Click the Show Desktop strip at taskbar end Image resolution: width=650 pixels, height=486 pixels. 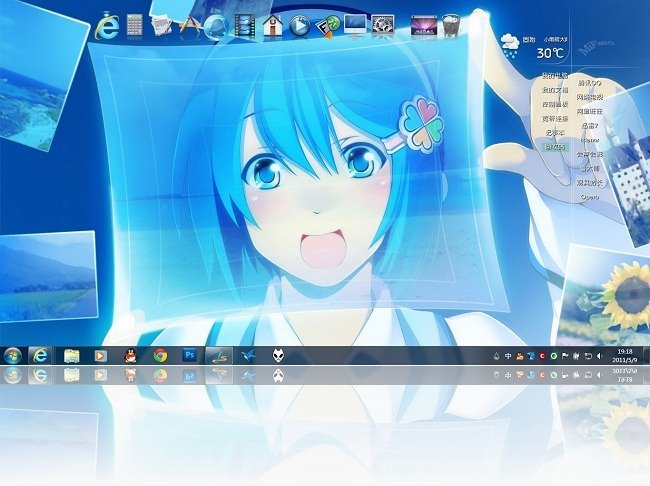646,356
